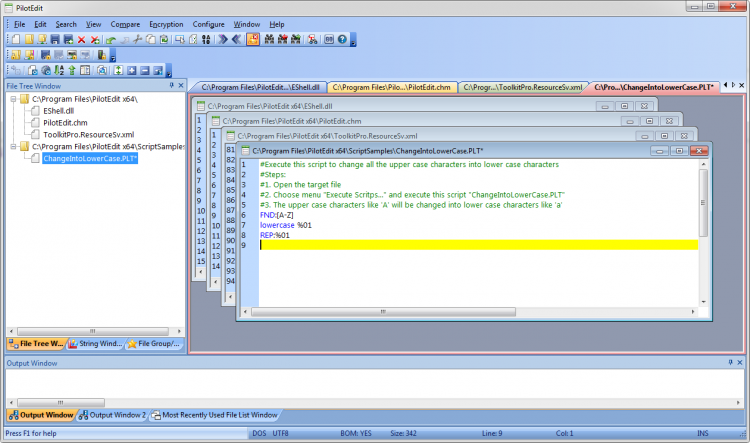Image resolution: width=750 pixels, height=443 pixels.
Task: Collapse the ScriptSamples folder tree node
Action: [13, 146]
